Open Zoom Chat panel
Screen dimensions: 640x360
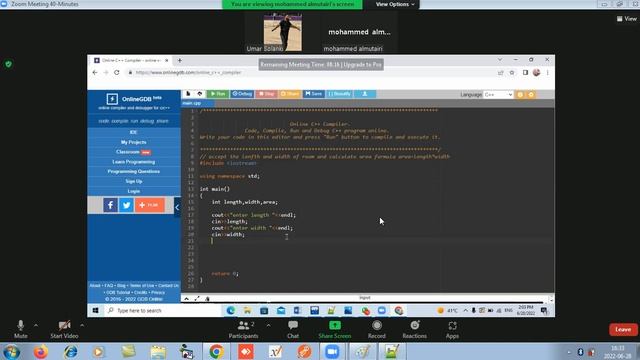tap(293, 329)
